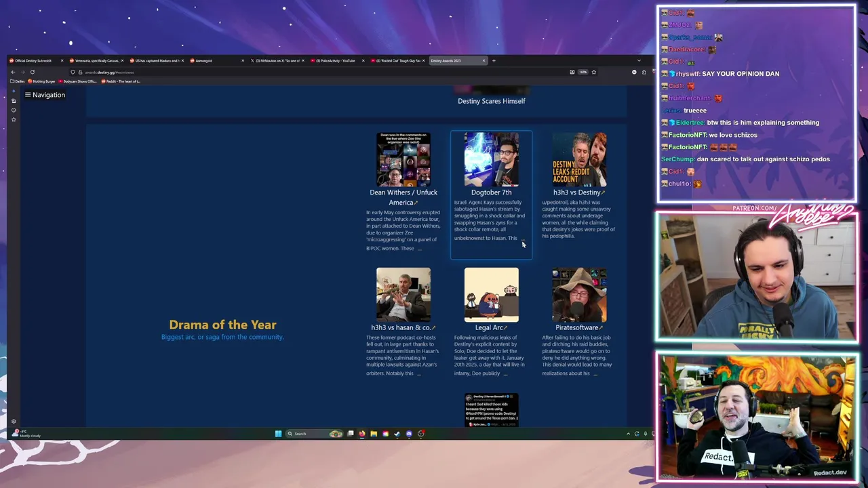
Task: Open h3h3 vs Destiny nominee link
Action: pyautogui.click(x=579, y=192)
